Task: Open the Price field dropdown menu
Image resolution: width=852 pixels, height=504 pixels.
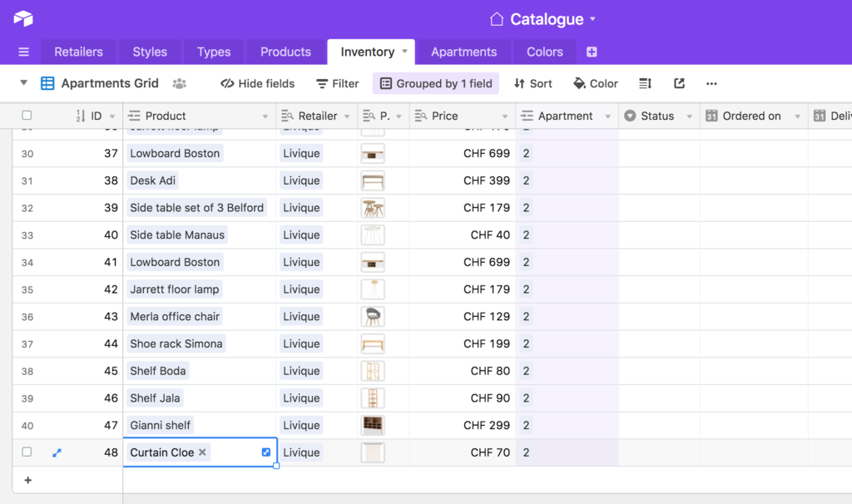Action: [x=504, y=116]
